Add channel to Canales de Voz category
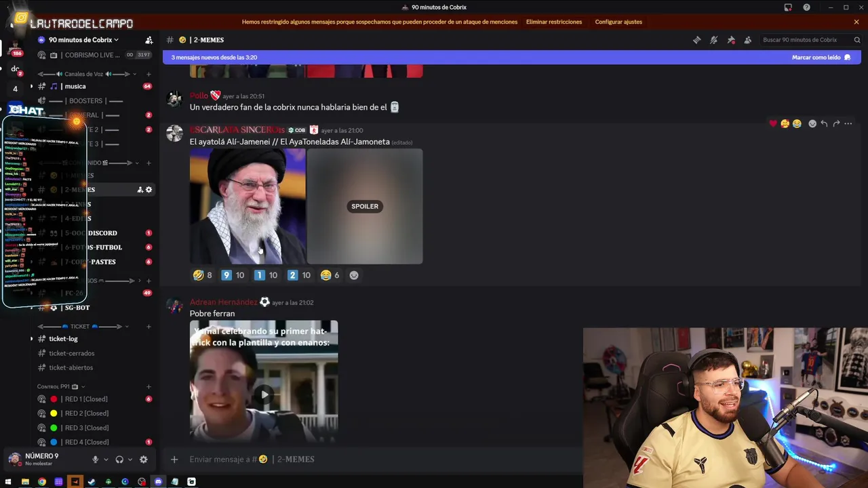This screenshot has width=868, height=488. tap(149, 74)
